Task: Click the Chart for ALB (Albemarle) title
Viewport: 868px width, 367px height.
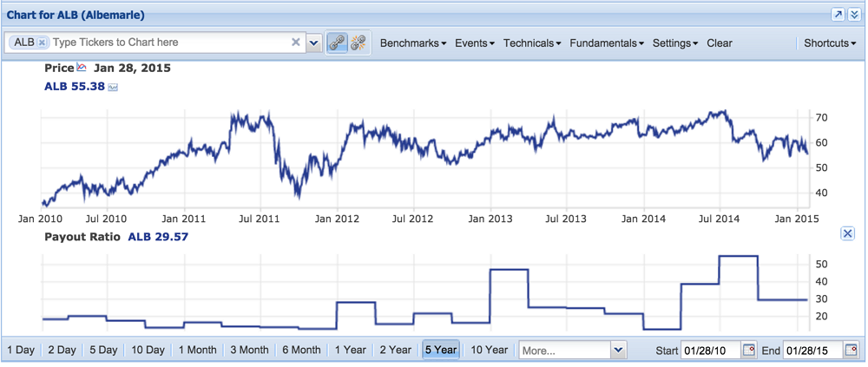Action: click(x=76, y=15)
